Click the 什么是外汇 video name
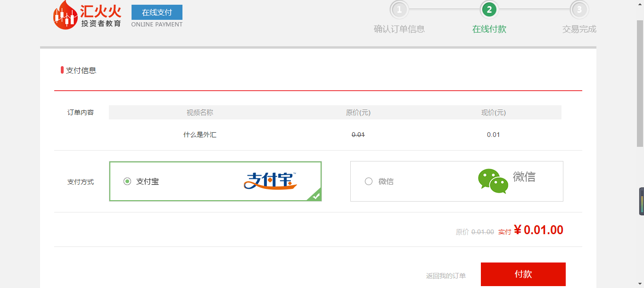Image resolution: width=644 pixels, height=288 pixels. [x=200, y=135]
